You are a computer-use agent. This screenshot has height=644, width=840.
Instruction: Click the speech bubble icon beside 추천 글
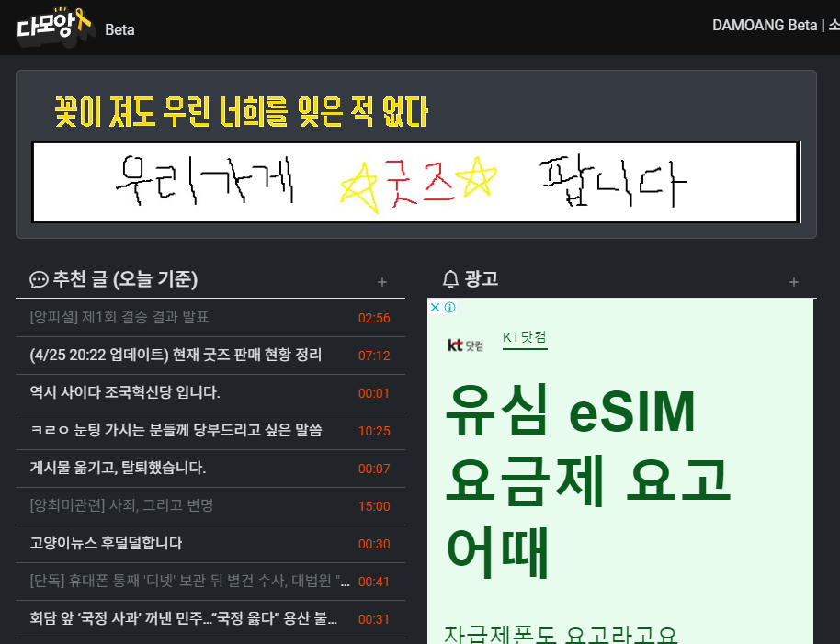click(x=39, y=280)
